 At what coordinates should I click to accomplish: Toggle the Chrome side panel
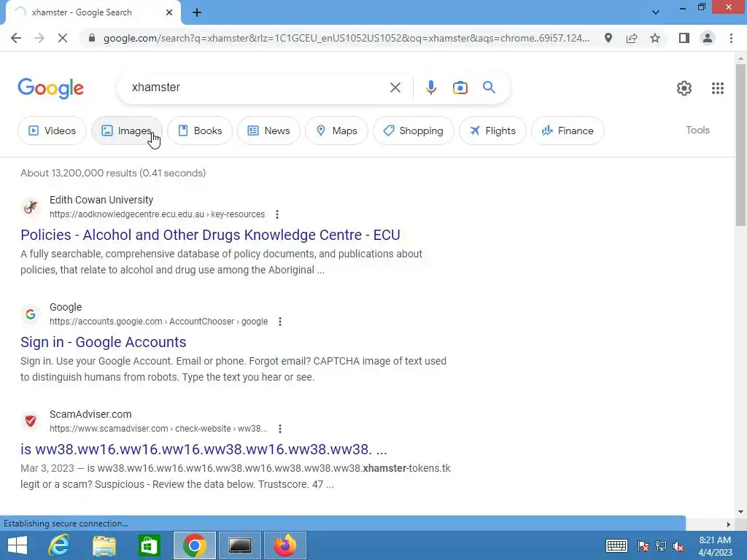[684, 38]
